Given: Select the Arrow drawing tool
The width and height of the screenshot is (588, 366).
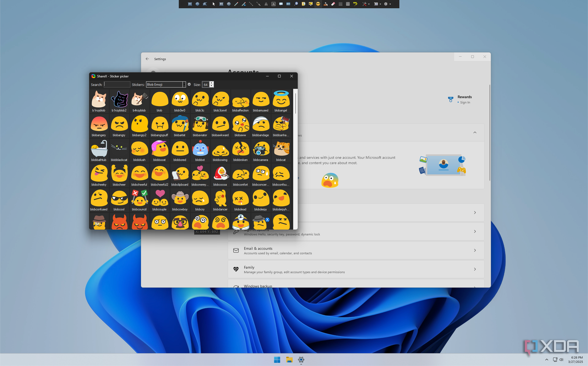Looking at the screenshot, I should (258, 4).
